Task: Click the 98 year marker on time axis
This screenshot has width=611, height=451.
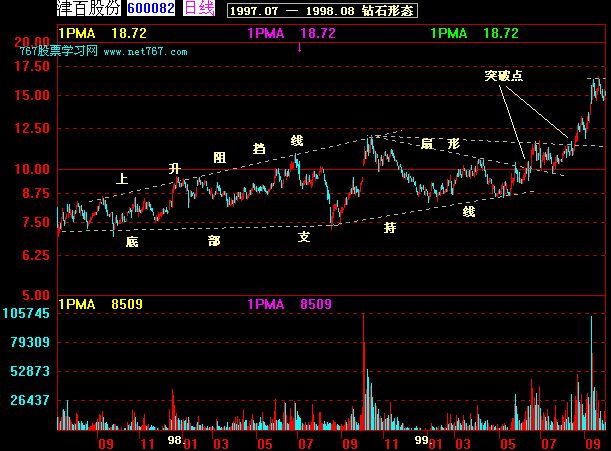Action: [x=174, y=440]
